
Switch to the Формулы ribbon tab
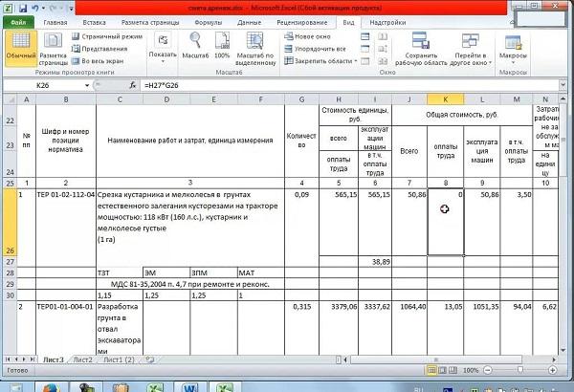[208, 20]
